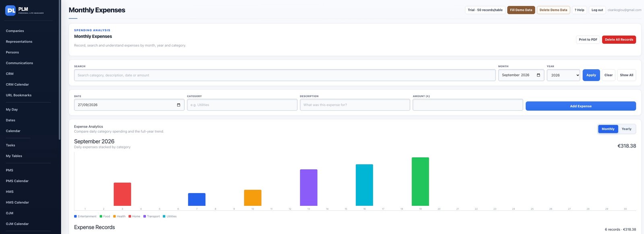Click the orange Health bar on day 10
The height and width of the screenshot is (234, 644).
(253, 198)
